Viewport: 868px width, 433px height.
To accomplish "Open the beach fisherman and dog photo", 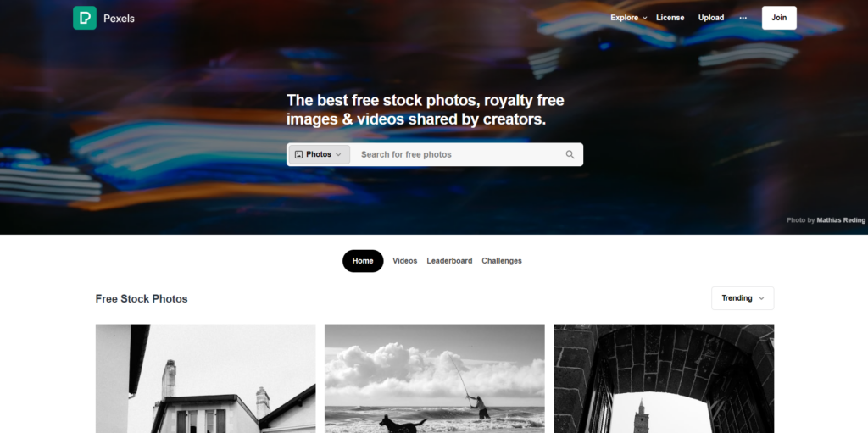I will coord(435,379).
